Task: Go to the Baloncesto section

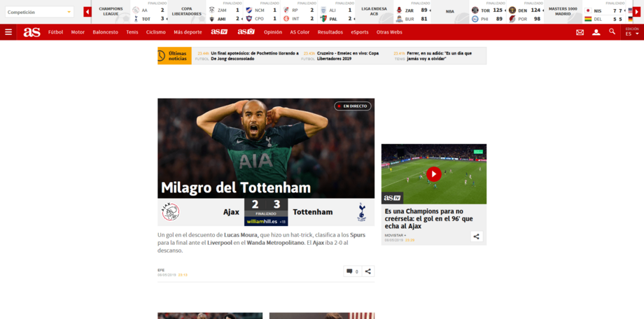Action: (x=105, y=32)
